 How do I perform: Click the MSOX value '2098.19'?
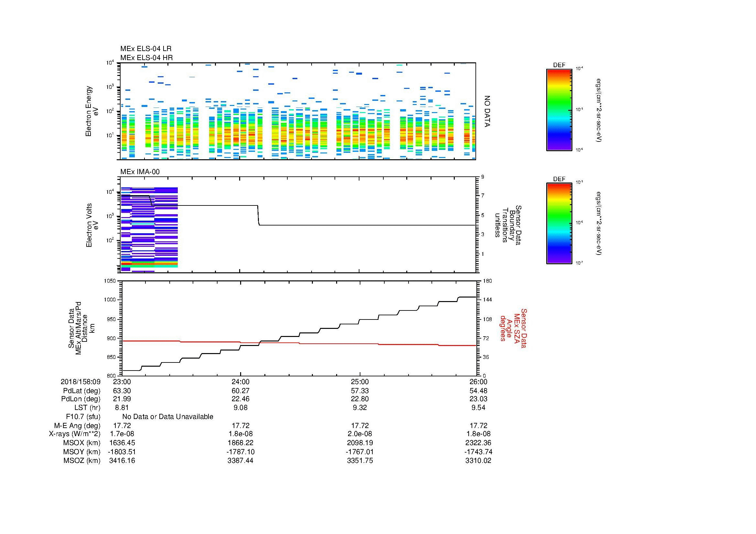tap(360, 443)
